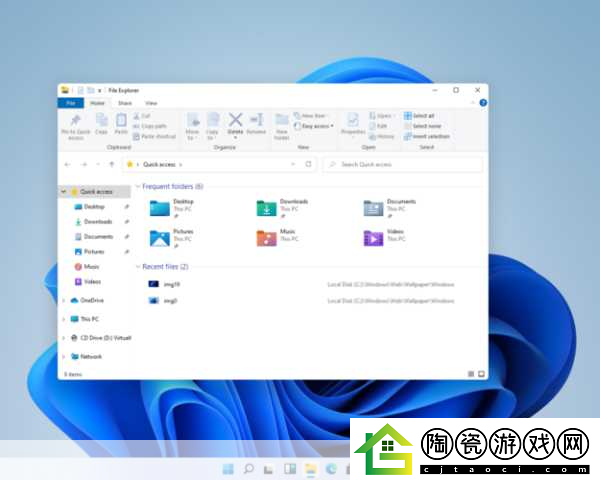
Task: Click the Cut command
Action: [x=142, y=116]
